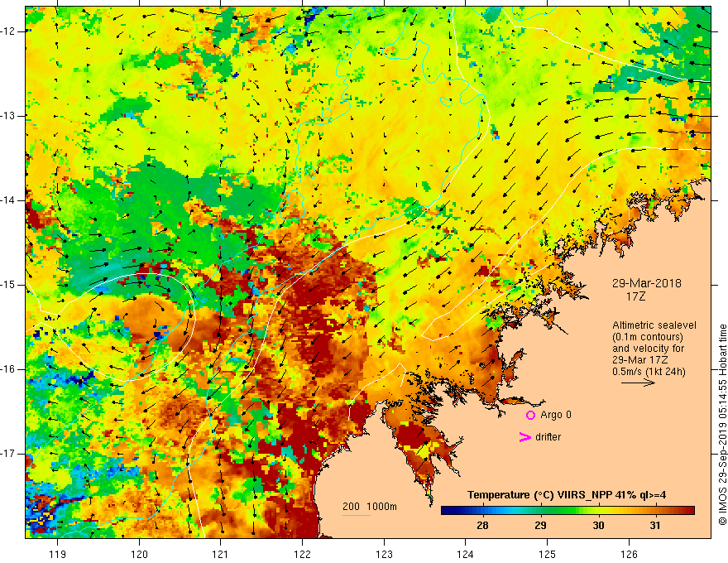Click the longitude axis label '125'
The width and height of the screenshot is (728, 563).
[x=548, y=554]
